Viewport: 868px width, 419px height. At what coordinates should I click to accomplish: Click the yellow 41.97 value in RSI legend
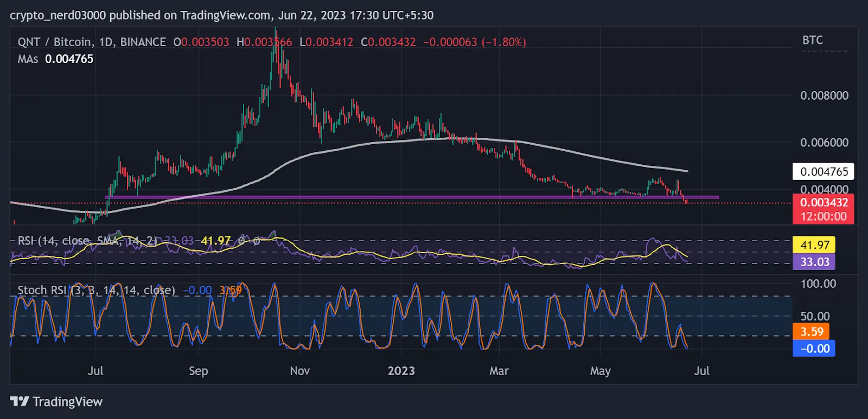[216, 241]
